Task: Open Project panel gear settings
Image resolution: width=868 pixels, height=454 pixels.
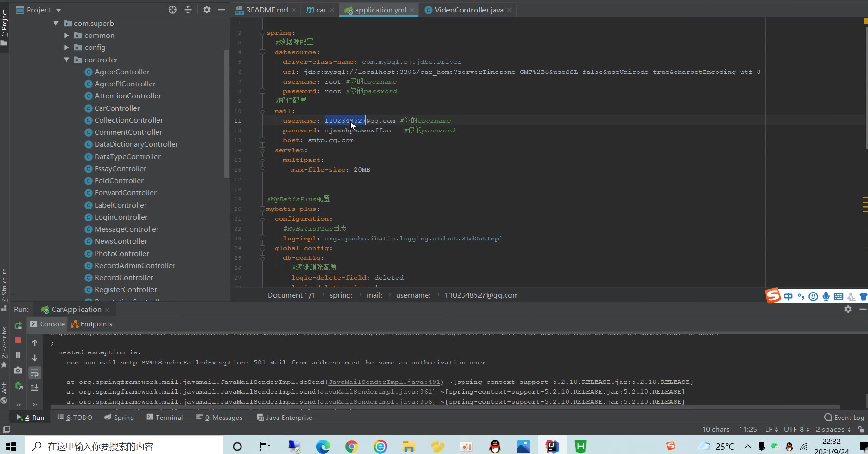Action: (207, 10)
